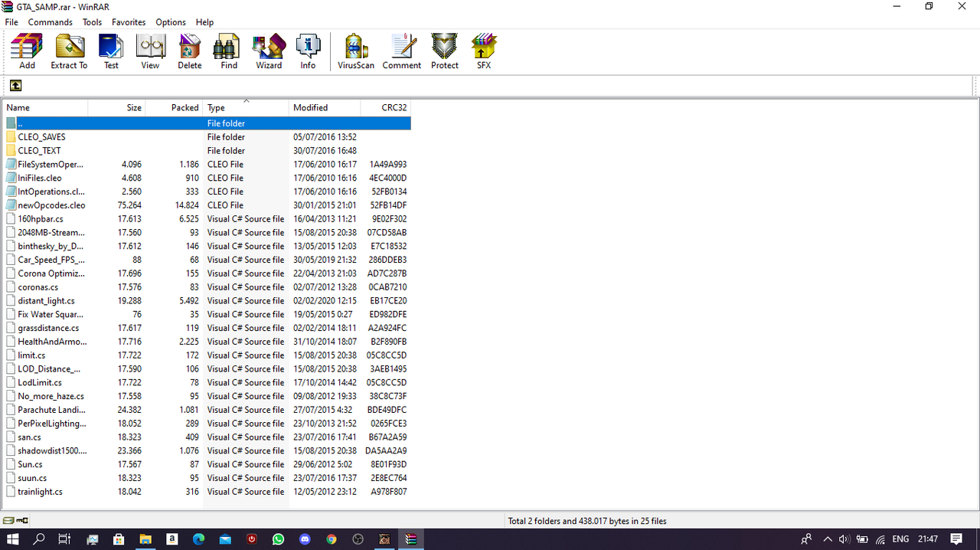Screen dimensions: 980x550
Task: Sort by Name column header
Action: click(x=46, y=108)
